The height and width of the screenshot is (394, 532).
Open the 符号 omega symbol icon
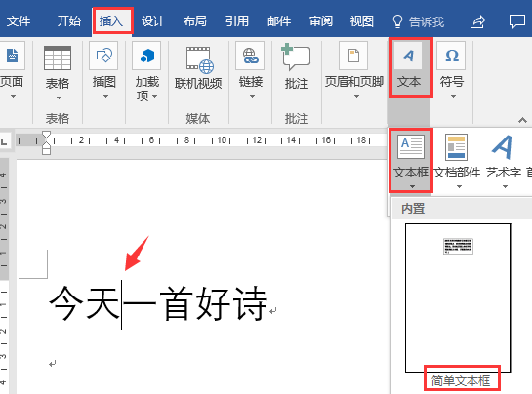click(451, 56)
